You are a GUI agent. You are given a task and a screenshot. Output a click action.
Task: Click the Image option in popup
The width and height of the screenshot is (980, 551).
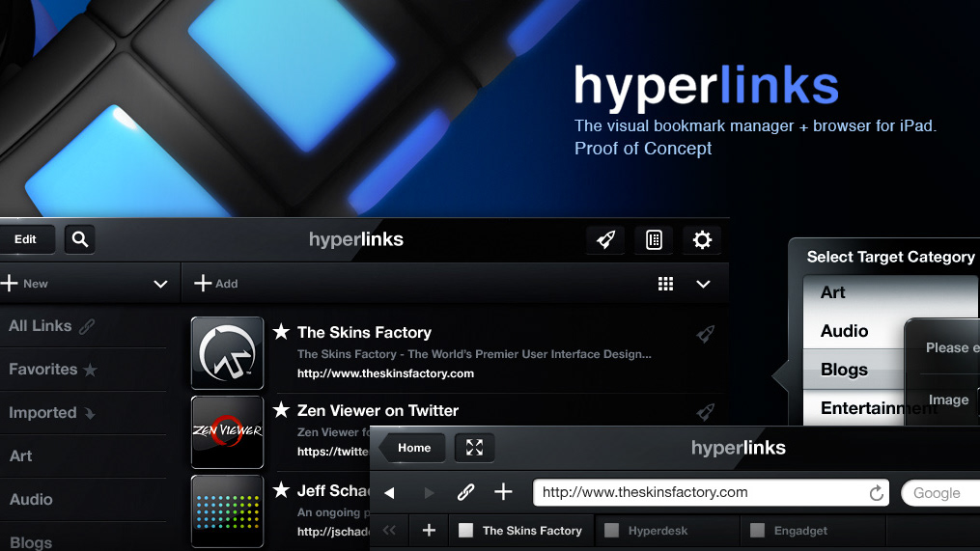[949, 399]
